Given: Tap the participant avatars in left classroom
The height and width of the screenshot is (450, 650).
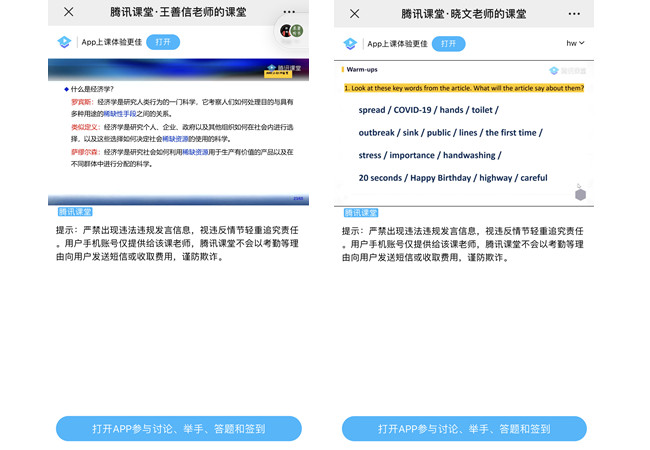Looking at the screenshot, I should coord(291,32).
